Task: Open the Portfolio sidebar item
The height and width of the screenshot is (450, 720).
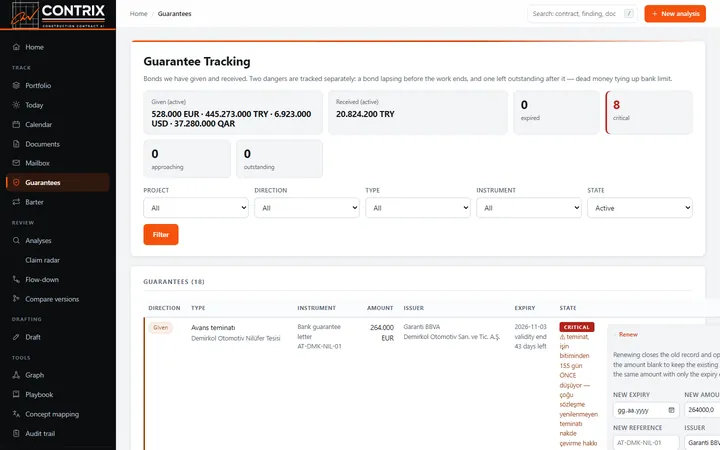Action: point(58,85)
